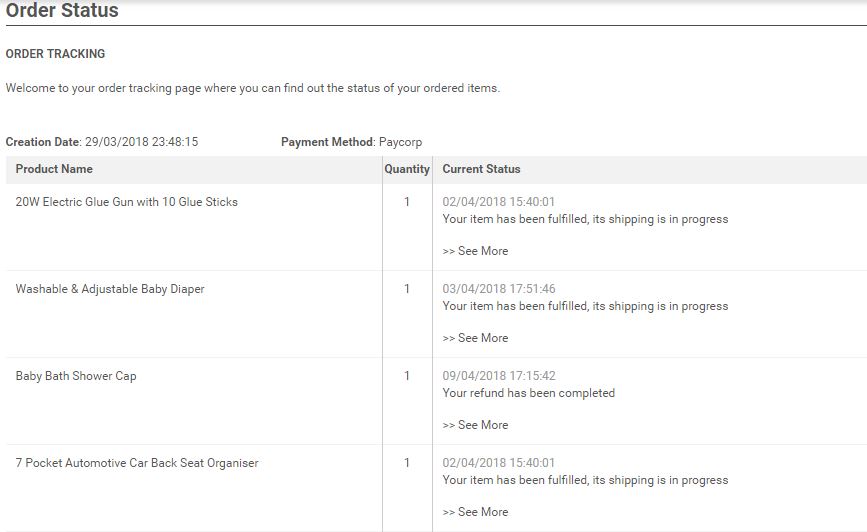Expand See More for Car Back Seat Organiser

(x=475, y=512)
